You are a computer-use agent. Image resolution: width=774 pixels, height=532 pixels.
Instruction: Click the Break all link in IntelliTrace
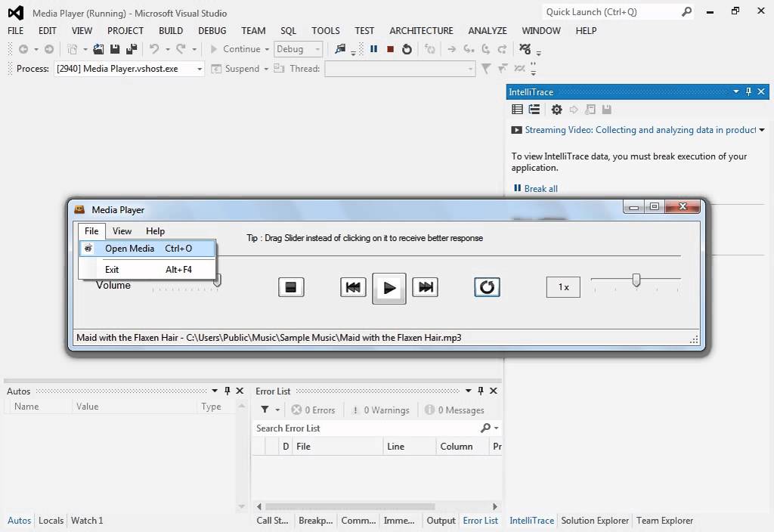(x=540, y=188)
